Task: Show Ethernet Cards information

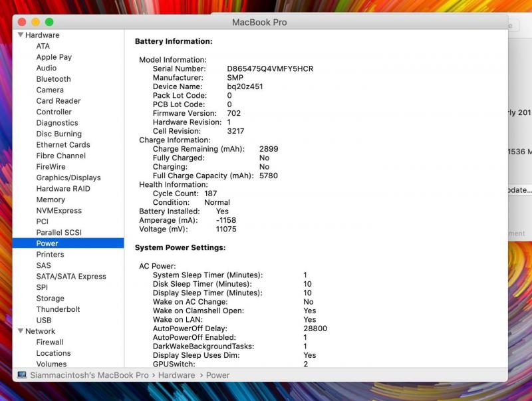Action: pyautogui.click(x=63, y=145)
